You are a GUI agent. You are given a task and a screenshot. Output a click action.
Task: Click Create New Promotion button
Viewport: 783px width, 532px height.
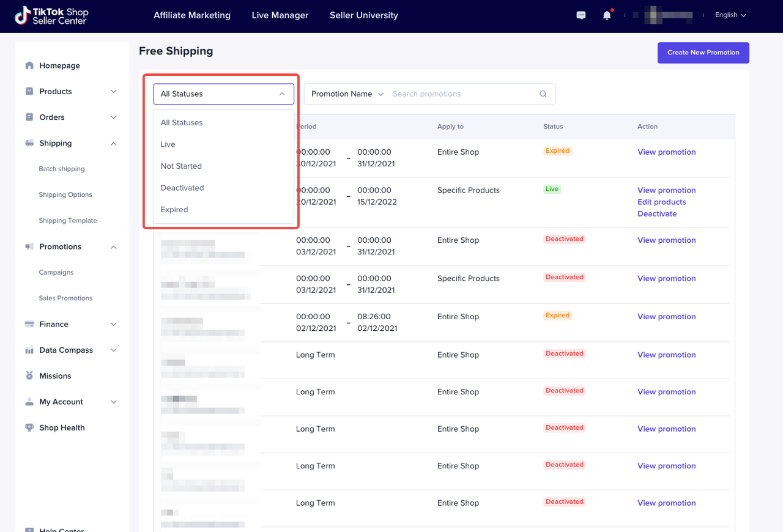pyautogui.click(x=703, y=53)
